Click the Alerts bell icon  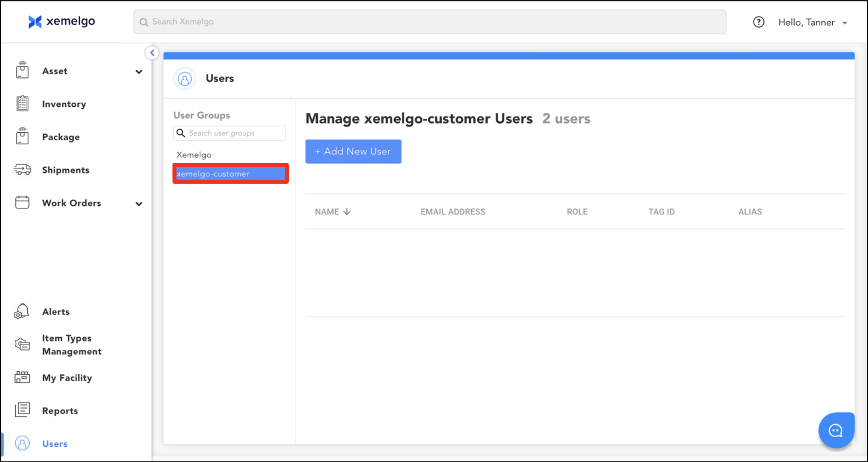[x=22, y=311]
